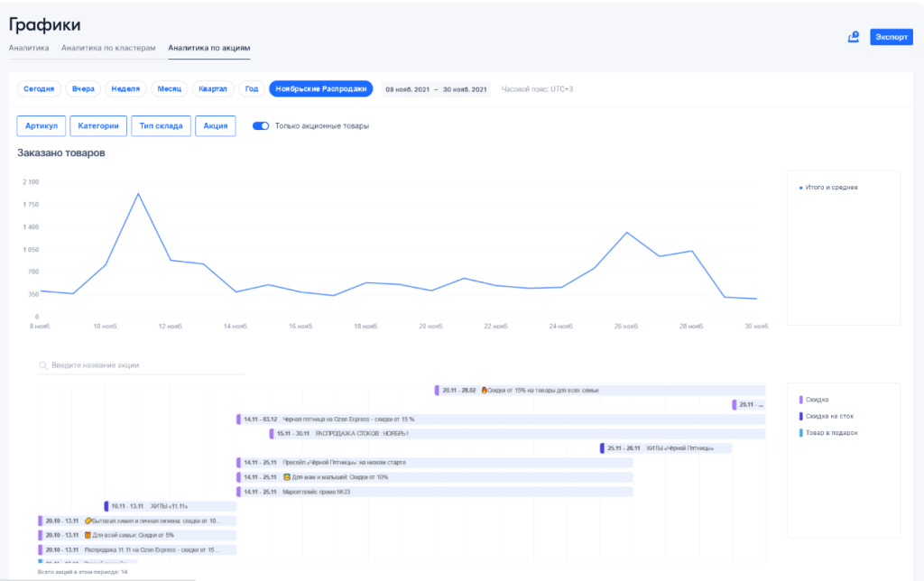The width and height of the screenshot is (924, 581).
Task: Open the Аналитика по кластерам tab
Action: [108, 47]
